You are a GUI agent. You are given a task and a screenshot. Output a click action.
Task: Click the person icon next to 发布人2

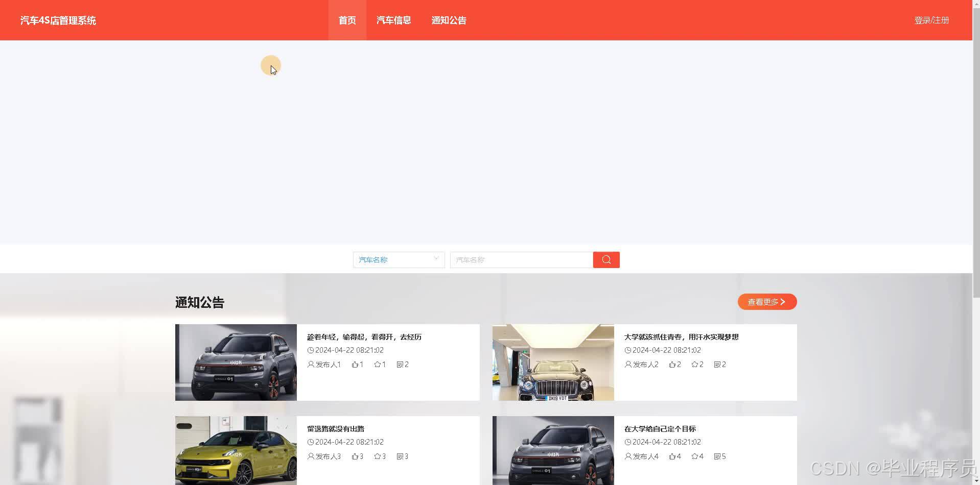[627, 364]
